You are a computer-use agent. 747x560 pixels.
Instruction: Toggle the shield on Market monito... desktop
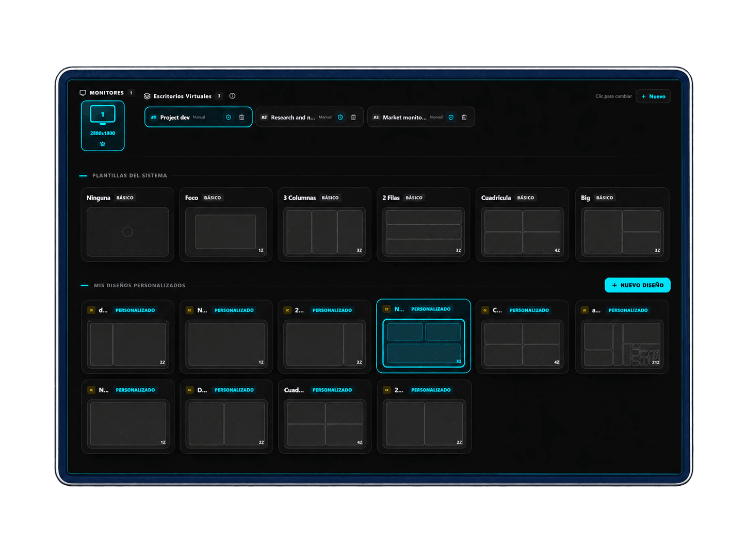pyautogui.click(x=451, y=118)
